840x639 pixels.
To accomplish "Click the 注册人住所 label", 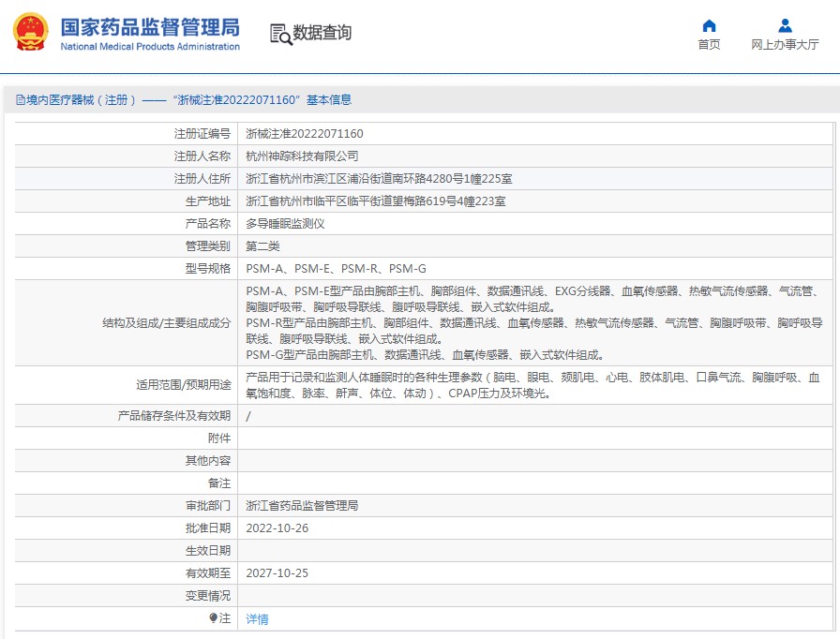I will click(202, 179).
